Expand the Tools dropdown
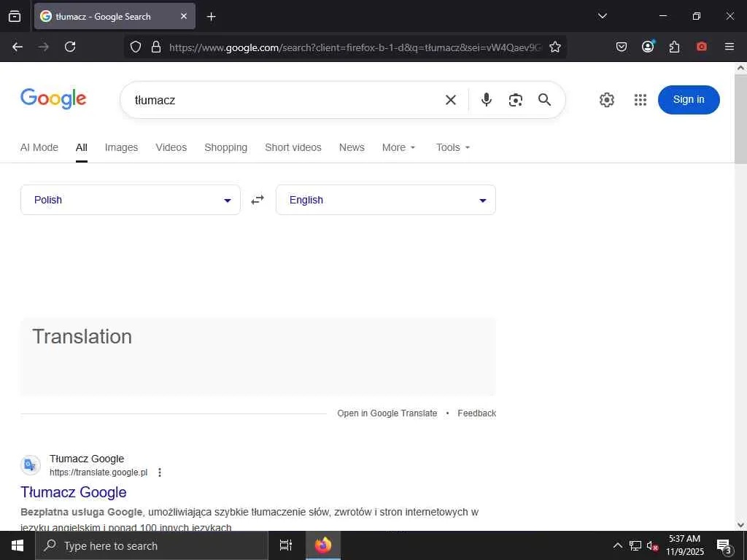The image size is (747, 560). pyautogui.click(x=453, y=147)
